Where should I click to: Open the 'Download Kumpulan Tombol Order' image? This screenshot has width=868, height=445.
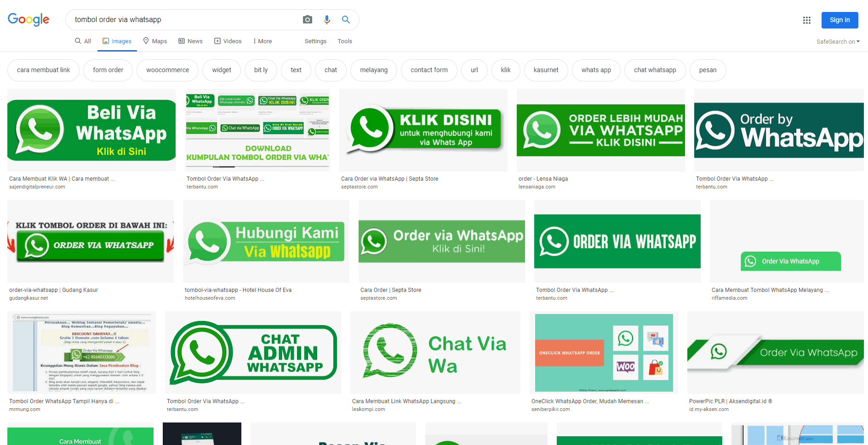257,130
